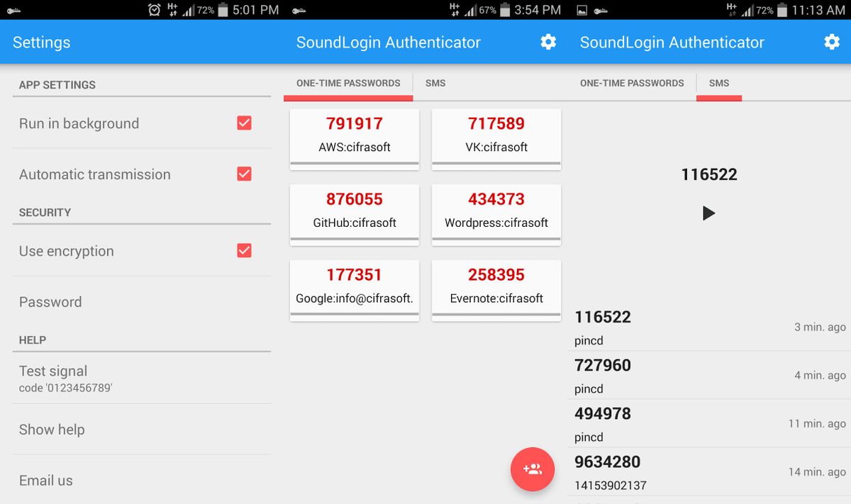
Task: Disable the Run in background checkbox
Action: (244, 123)
